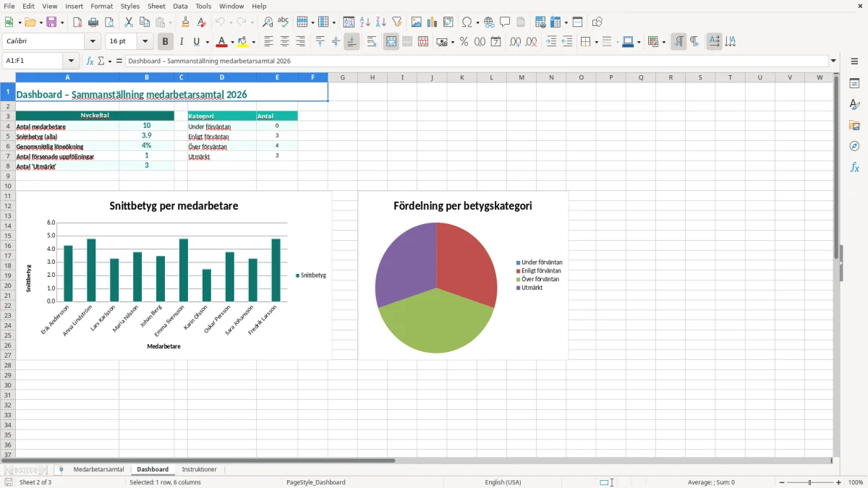
Task: Toggle Bold formatting
Action: tap(166, 42)
